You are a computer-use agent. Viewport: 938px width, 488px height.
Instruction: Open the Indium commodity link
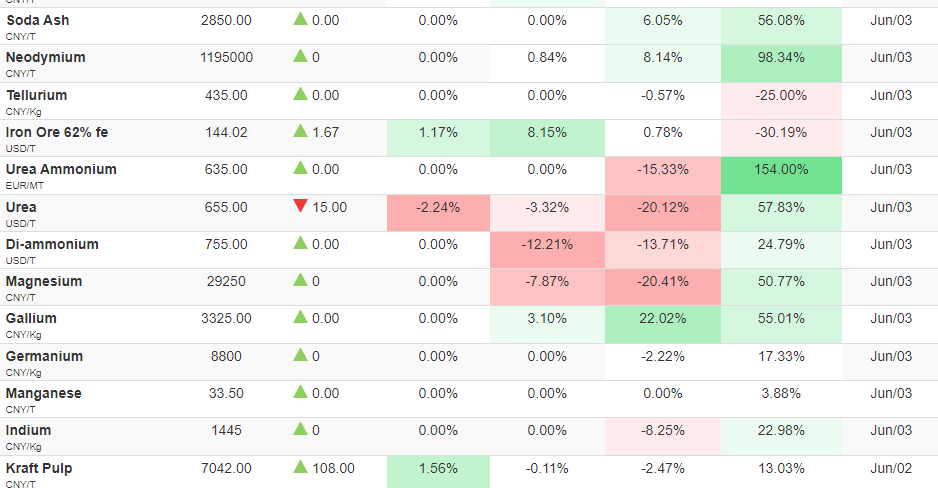(28, 430)
